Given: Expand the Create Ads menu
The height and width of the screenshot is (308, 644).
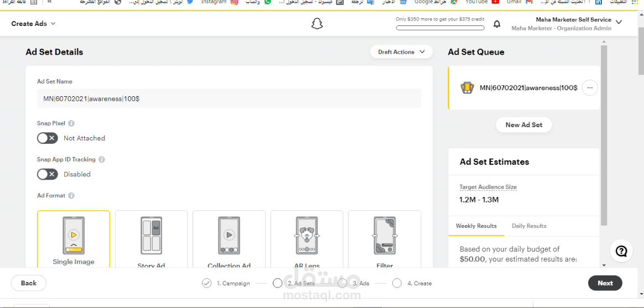Looking at the screenshot, I should point(34,24).
